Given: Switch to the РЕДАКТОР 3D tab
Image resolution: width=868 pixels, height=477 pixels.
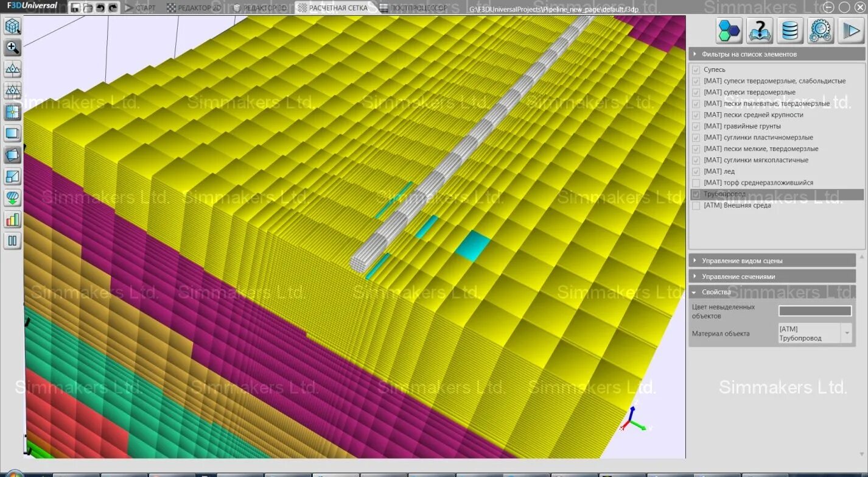Looking at the screenshot, I should [260, 8].
